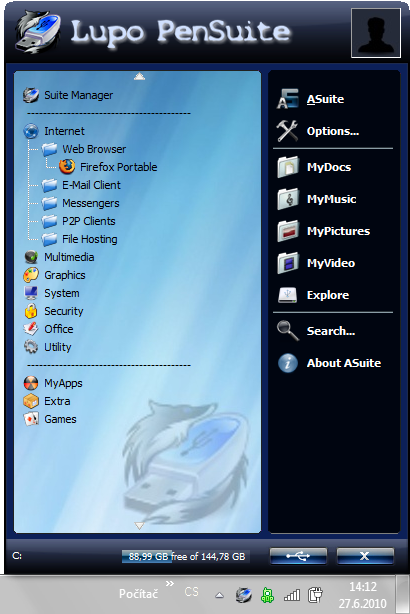Screen dimensions: 410x614
Task: Click the Utility gear icon
Action: click(31, 347)
